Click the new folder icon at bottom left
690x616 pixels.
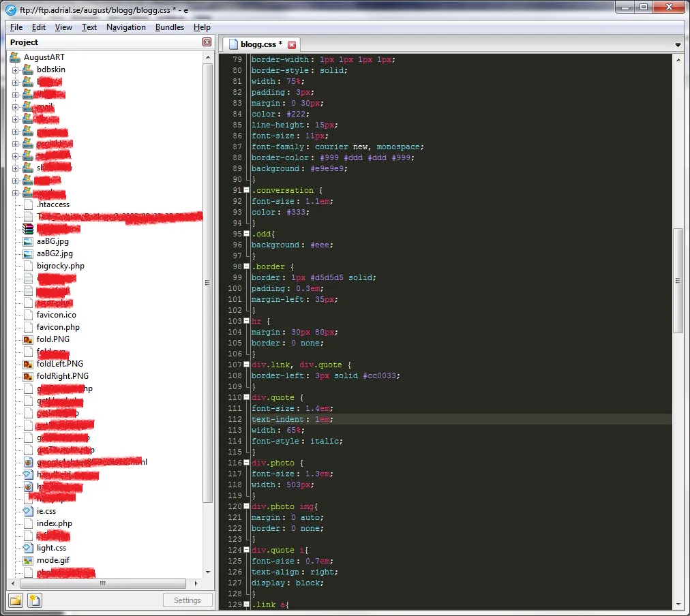[x=15, y=600]
